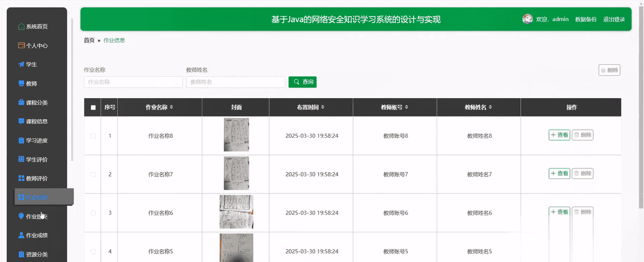This screenshot has height=262, width=644.
Task: Click the 教师账号8 cell
Action: [x=395, y=136]
